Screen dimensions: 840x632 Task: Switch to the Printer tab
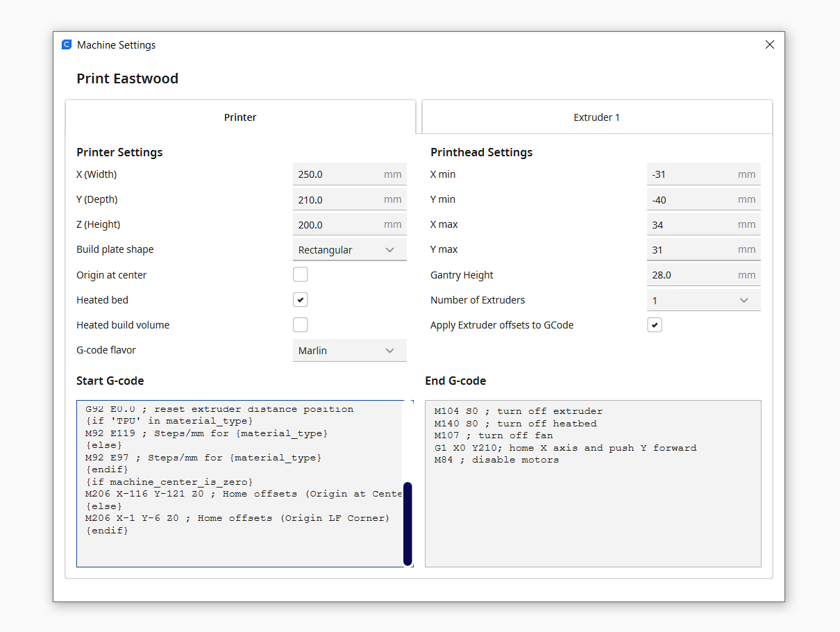click(240, 117)
